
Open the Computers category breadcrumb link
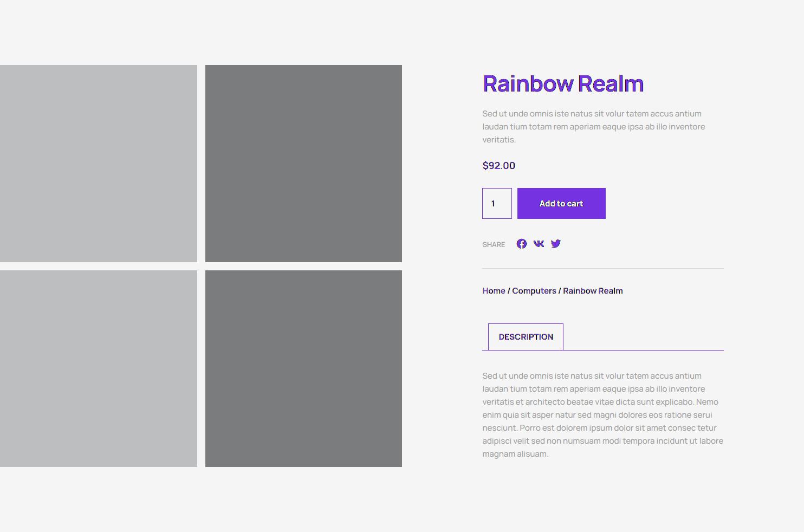tap(534, 291)
